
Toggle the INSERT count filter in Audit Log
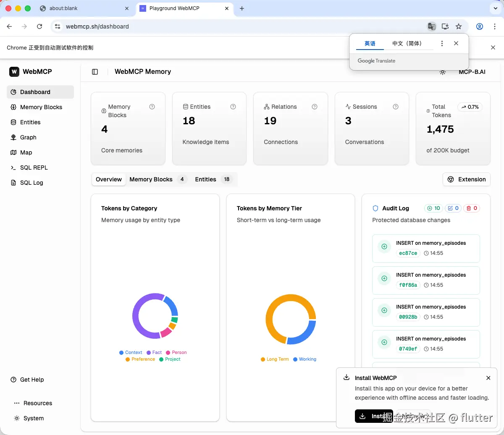click(x=433, y=208)
